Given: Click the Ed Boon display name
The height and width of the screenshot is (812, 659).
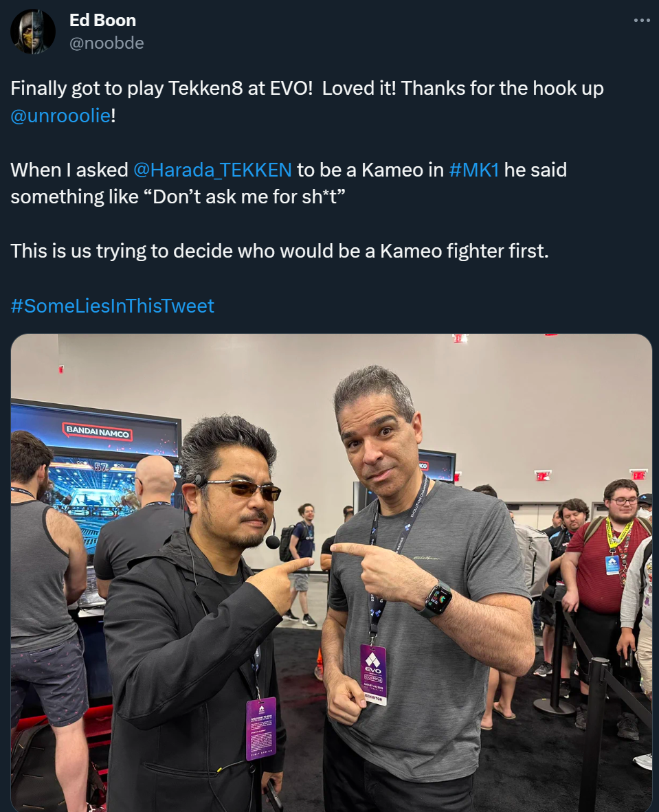Looking at the screenshot, I should (102, 20).
